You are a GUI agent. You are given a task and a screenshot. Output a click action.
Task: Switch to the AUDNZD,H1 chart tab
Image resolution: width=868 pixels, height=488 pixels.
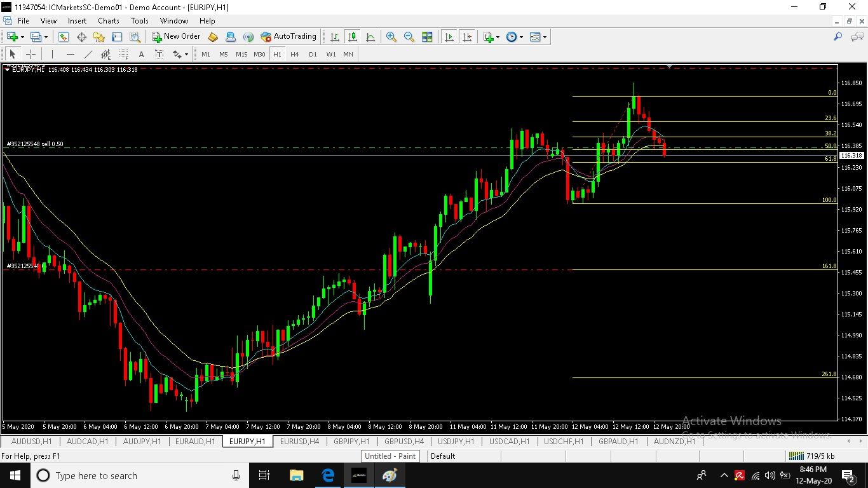(x=674, y=441)
